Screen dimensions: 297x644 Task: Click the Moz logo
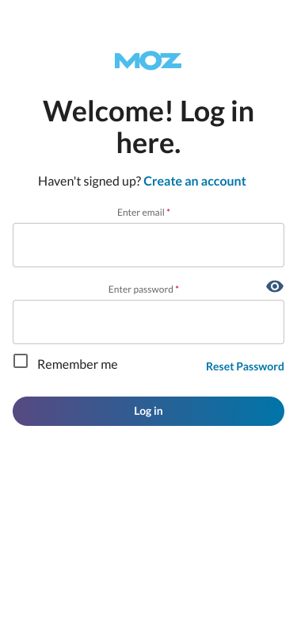148,61
